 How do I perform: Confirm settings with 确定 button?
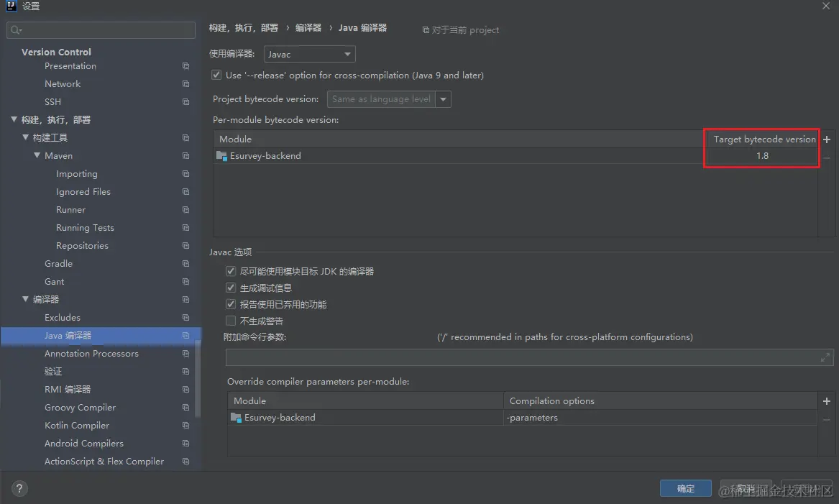(685, 488)
